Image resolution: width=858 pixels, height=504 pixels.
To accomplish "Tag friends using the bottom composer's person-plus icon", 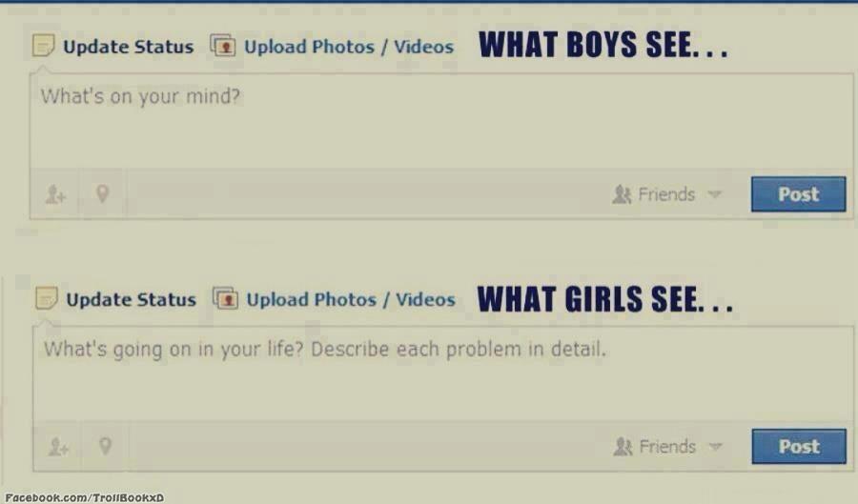I will tap(58, 447).
